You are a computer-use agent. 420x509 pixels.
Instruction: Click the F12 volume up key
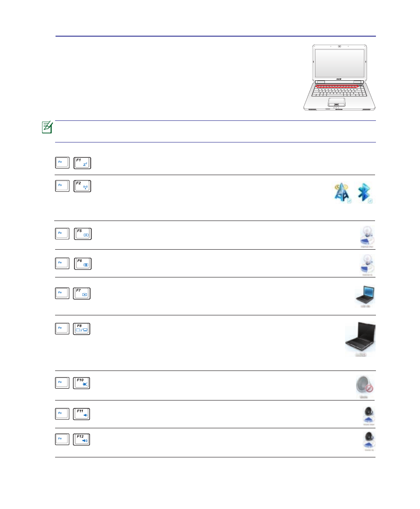[82, 440]
